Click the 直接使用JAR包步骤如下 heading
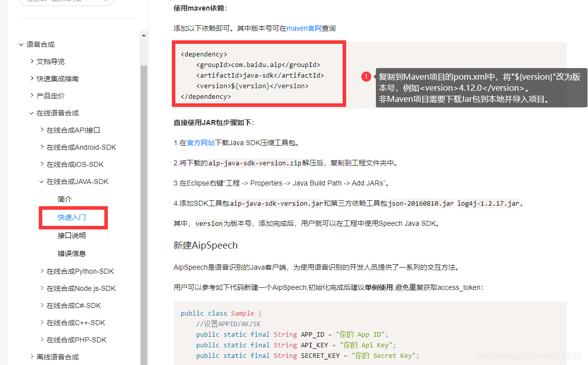This screenshot has height=365, width=588. (x=214, y=123)
